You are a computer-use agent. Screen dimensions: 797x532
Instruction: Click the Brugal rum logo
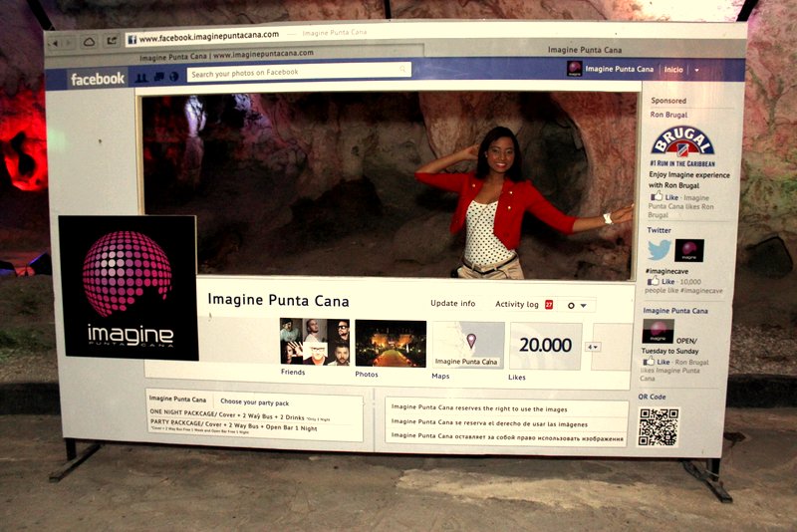(x=682, y=141)
